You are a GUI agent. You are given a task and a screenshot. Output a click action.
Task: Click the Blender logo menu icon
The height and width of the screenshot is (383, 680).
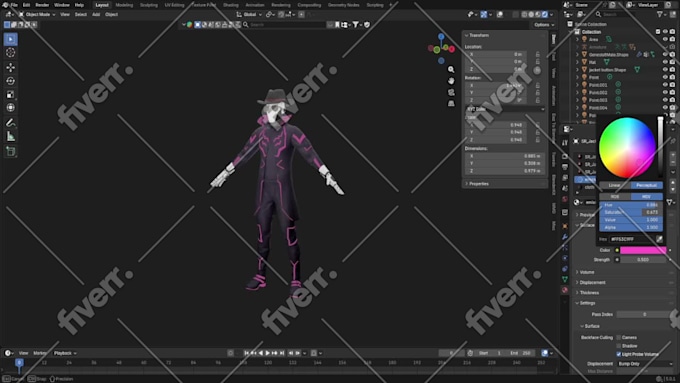pos(5,5)
